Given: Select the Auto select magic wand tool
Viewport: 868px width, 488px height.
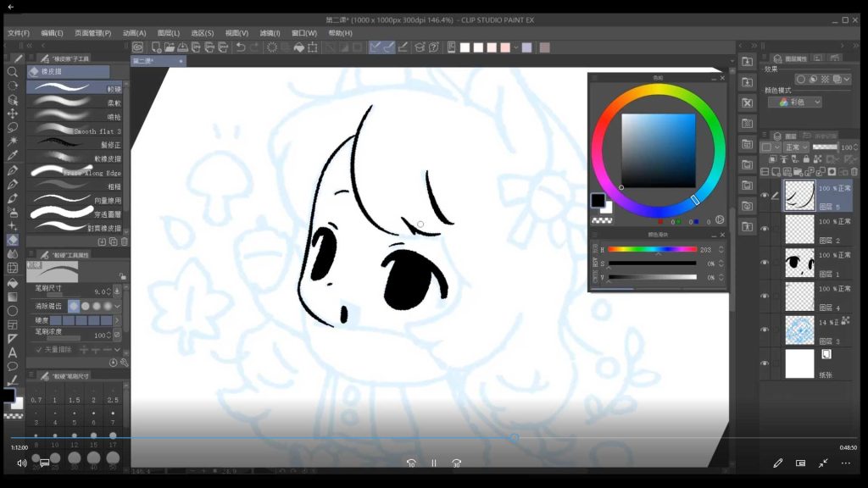Looking at the screenshot, I should (12, 141).
